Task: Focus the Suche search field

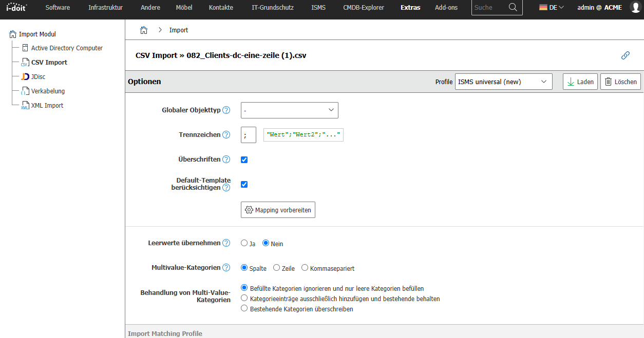Action: tap(489, 8)
